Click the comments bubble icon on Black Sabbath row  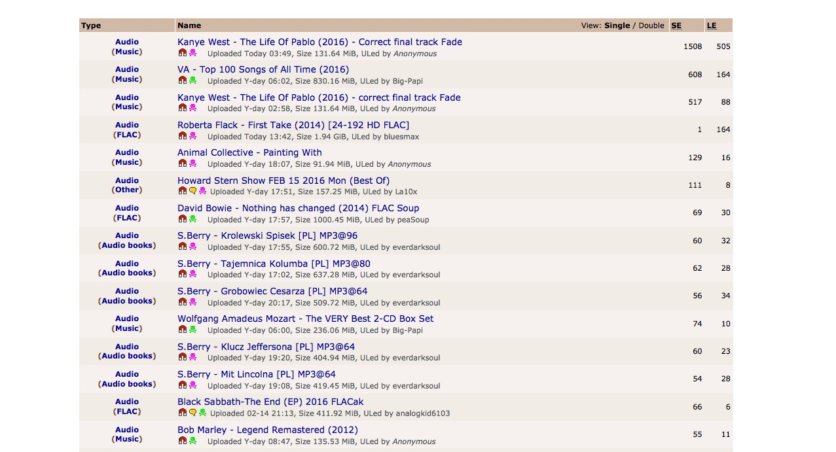pos(192,413)
